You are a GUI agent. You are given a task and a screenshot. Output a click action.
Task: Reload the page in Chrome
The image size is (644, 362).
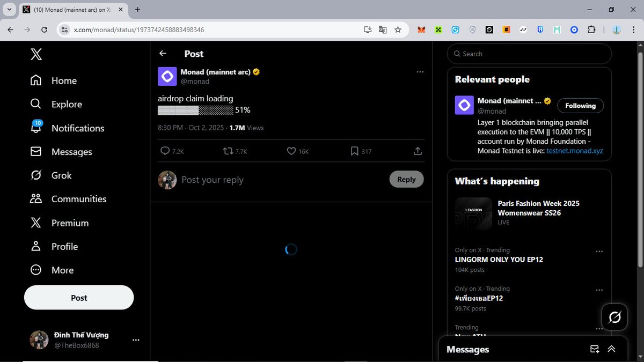(44, 29)
